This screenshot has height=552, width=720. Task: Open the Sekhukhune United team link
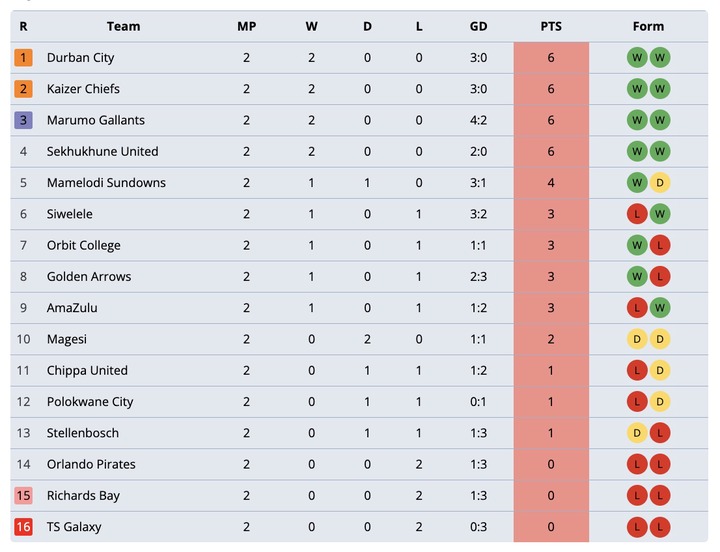(102, 152)
